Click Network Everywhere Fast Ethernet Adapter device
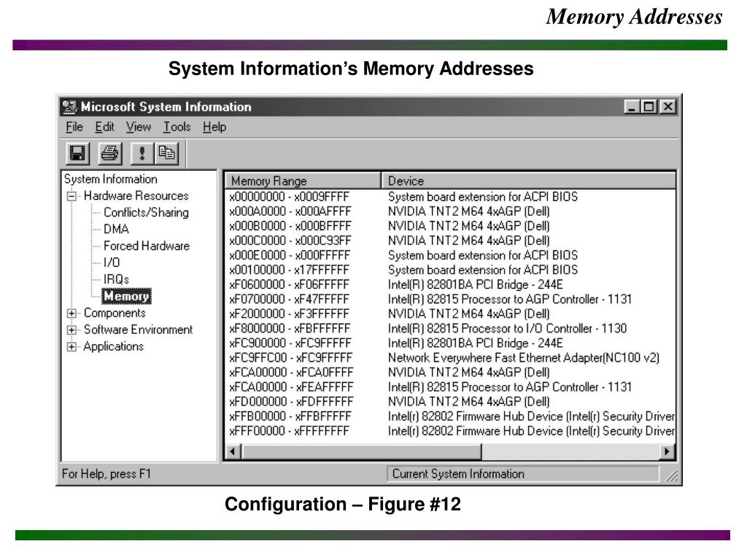Viewport: 747px width, 560px height. click(524, 357)
